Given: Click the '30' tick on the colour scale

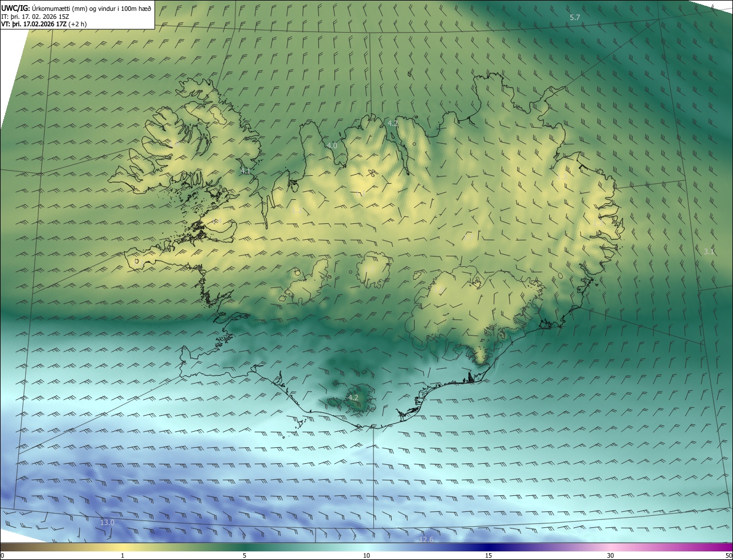Looking at the screenshot, I should click(610, 555).
